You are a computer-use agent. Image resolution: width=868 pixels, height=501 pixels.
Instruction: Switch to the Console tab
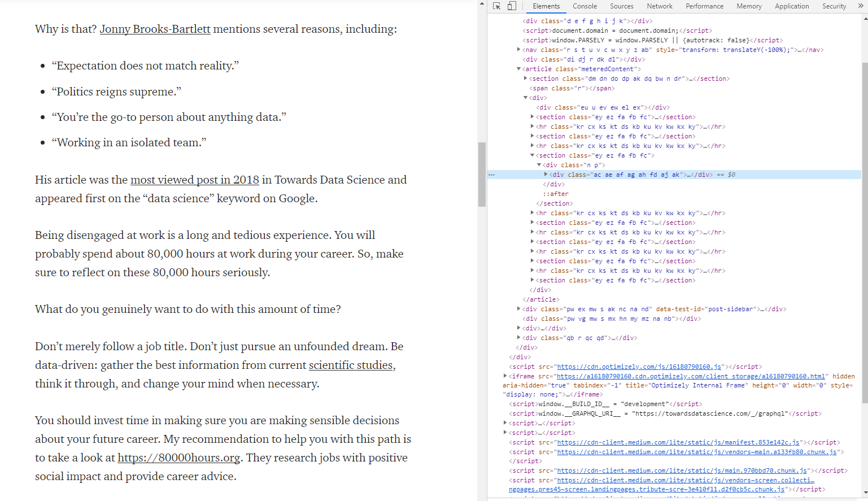[x=585, y=6]
